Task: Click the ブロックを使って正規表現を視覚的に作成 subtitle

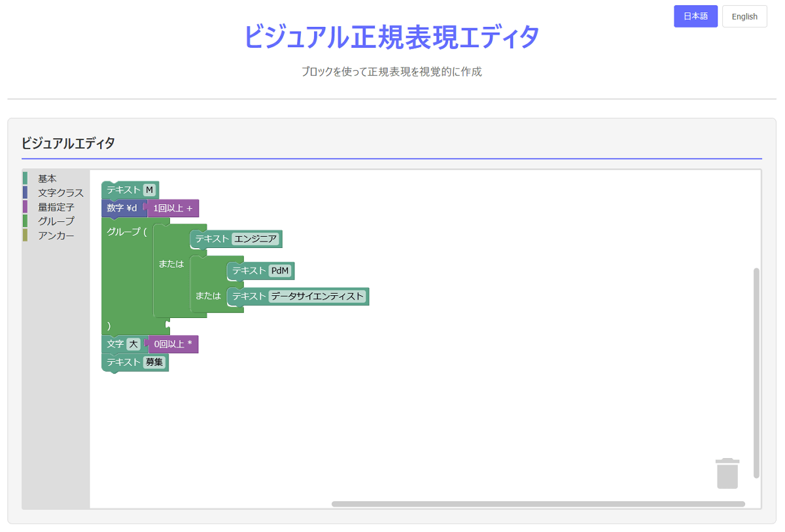Action: click(392, 72)
